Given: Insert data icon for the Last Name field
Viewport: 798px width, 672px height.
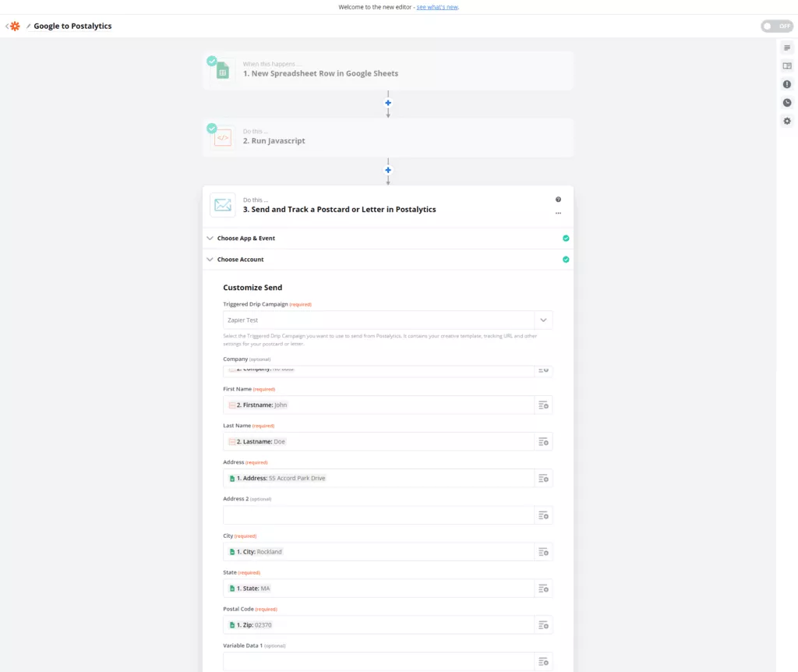Looking at the screenshot, I should [x=543, y=442].
